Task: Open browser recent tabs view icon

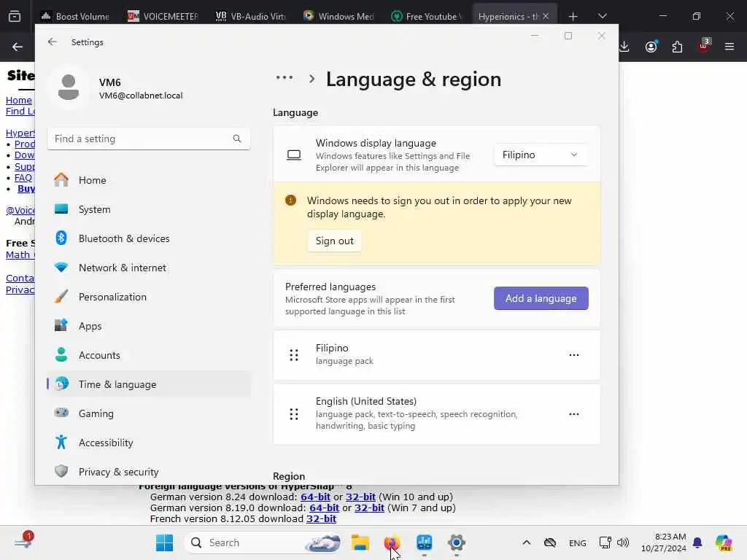Action: (15, 16)
